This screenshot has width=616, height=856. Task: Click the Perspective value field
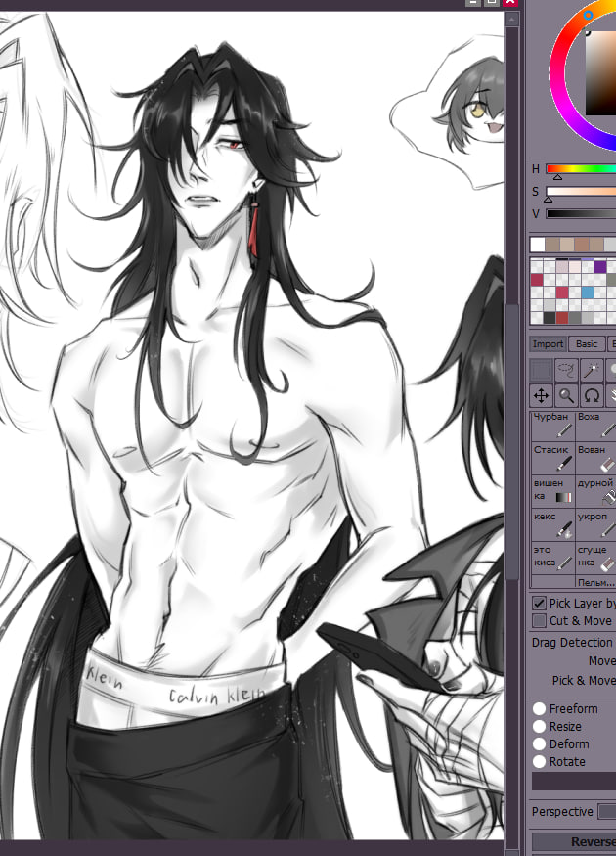click(607, 812)
